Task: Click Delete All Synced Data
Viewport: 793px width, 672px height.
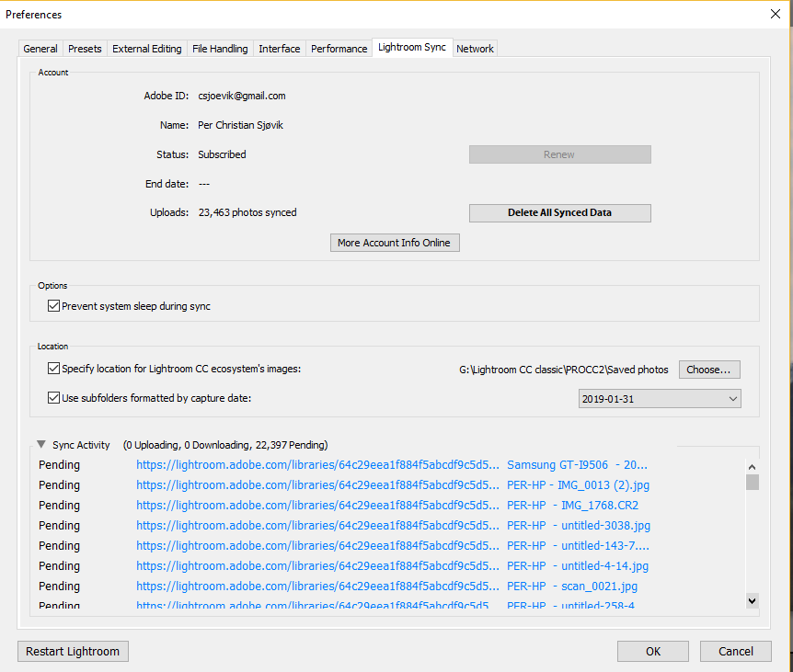Action: (x=559, y=212)
